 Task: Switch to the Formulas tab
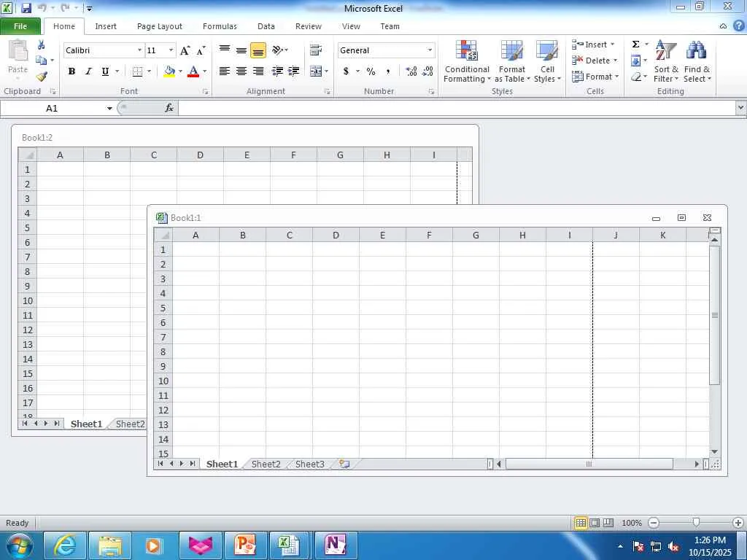click(x=220, y=26)
